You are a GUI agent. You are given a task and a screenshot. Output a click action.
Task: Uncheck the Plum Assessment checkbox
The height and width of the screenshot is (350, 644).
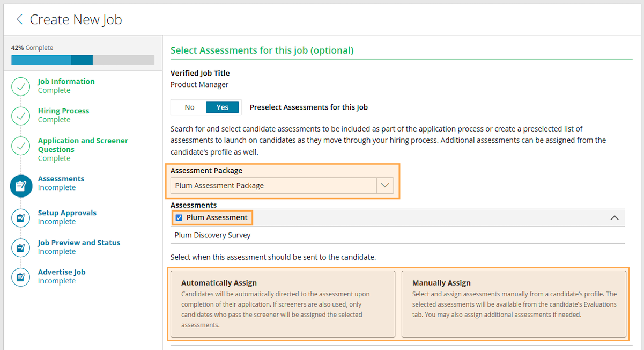point(179,218)
